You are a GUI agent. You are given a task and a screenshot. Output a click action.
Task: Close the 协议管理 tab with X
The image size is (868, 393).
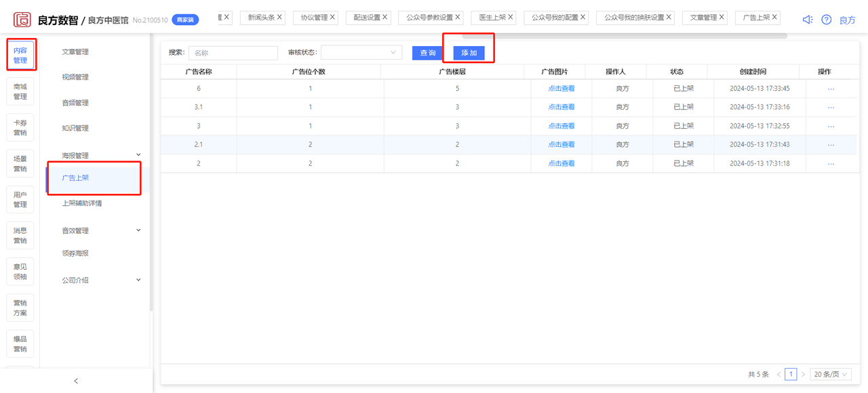332,17
